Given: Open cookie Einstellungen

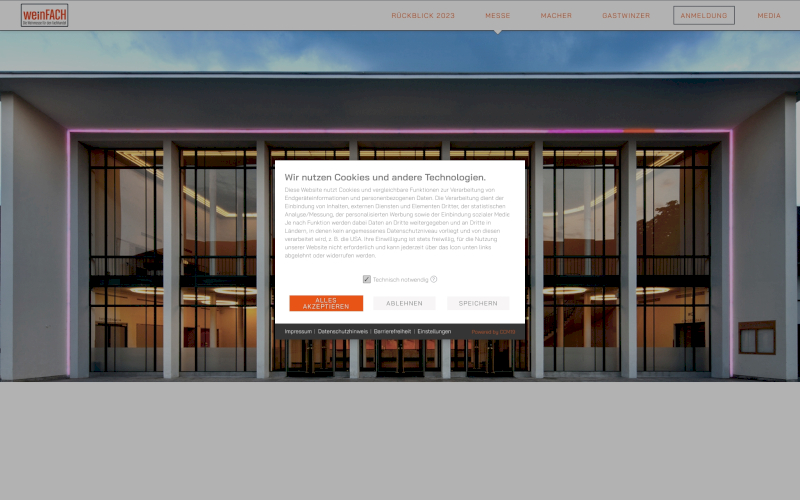Looking at the screenshot, I should [434, 331].
